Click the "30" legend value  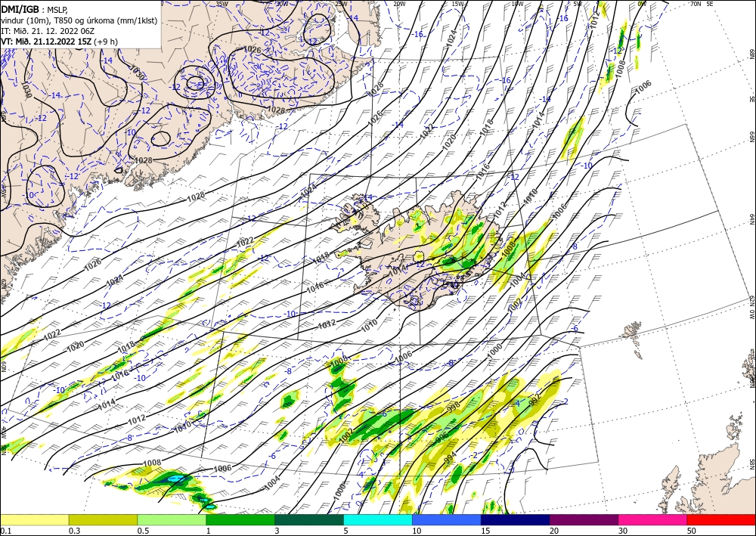623,531
